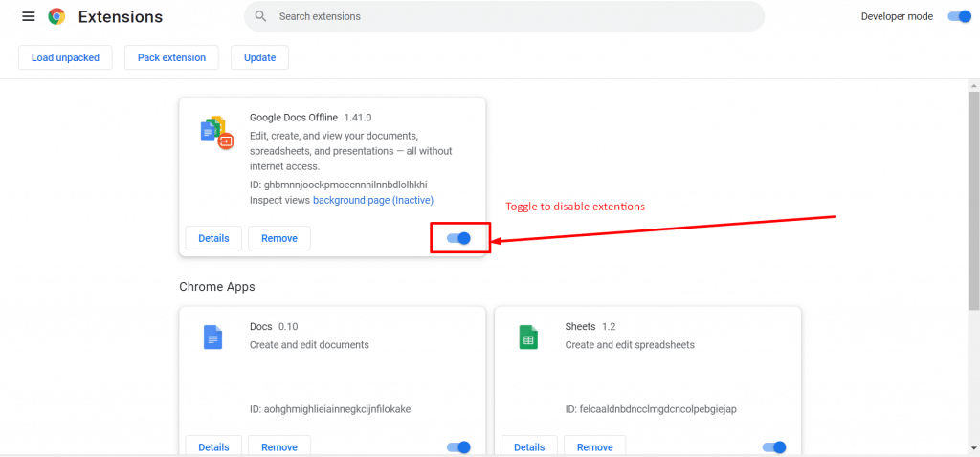Remove the Sheets app
This screenshot has width=980, height=457.
[x=595, y=446]
